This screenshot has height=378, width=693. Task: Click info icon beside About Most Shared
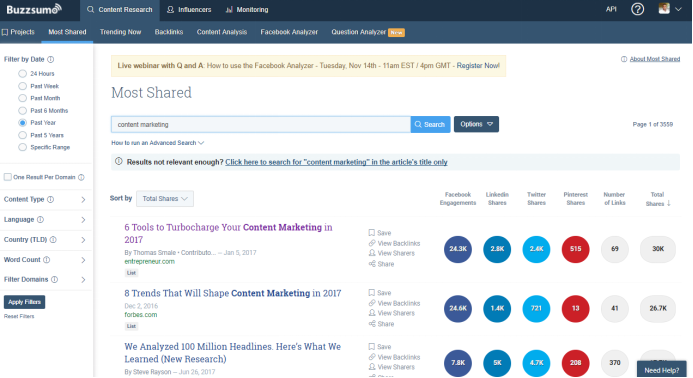pyautogui.click(x=624, y=59)
